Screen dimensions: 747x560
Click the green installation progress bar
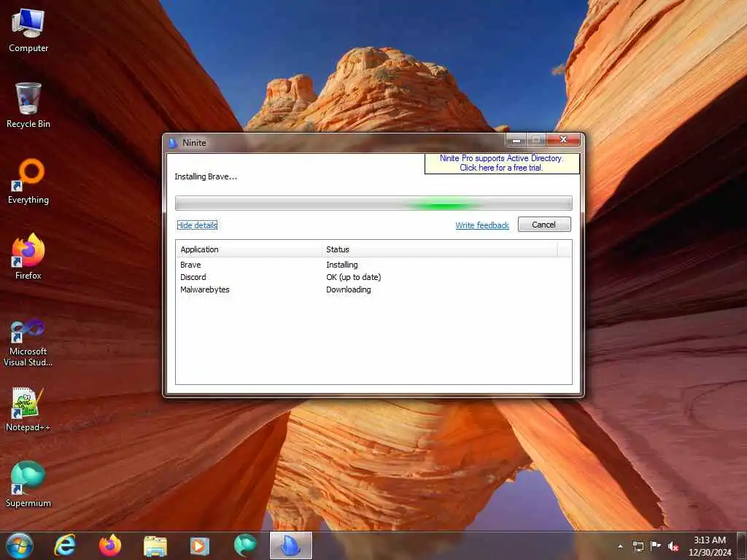(x=373, y=203)
